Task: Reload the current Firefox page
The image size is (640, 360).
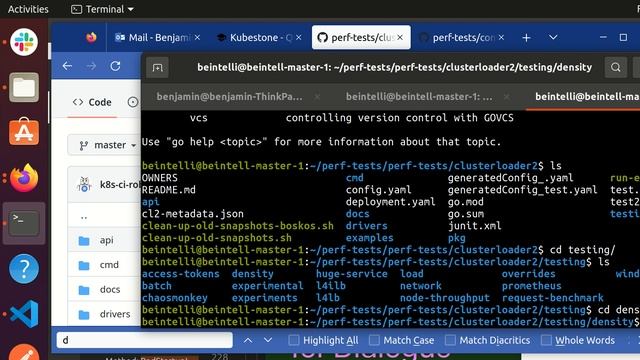Action: [116, 66]
